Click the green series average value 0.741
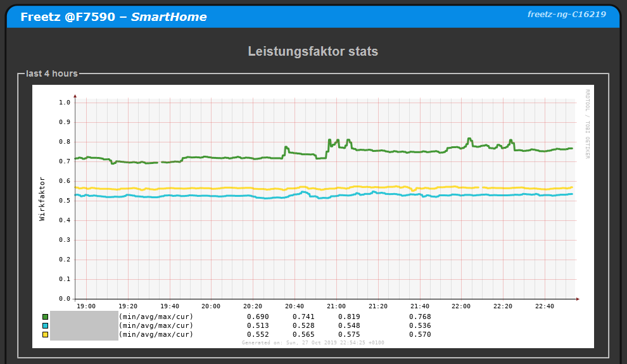This screenshot has height=364, width=627. point(303,317)
